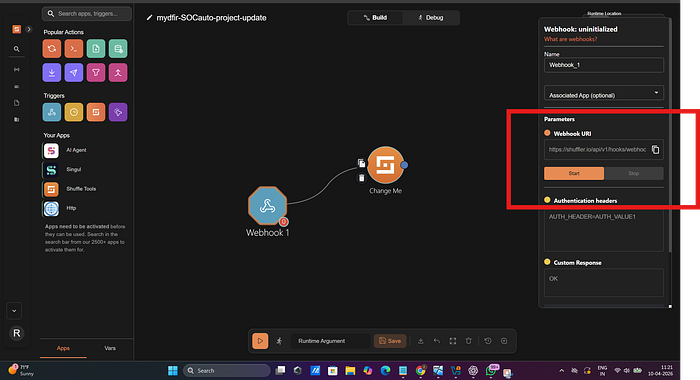Open Microsoft Edge from taskbar
This screenshot has width=700, height=380.
click(x=385, y=371)
